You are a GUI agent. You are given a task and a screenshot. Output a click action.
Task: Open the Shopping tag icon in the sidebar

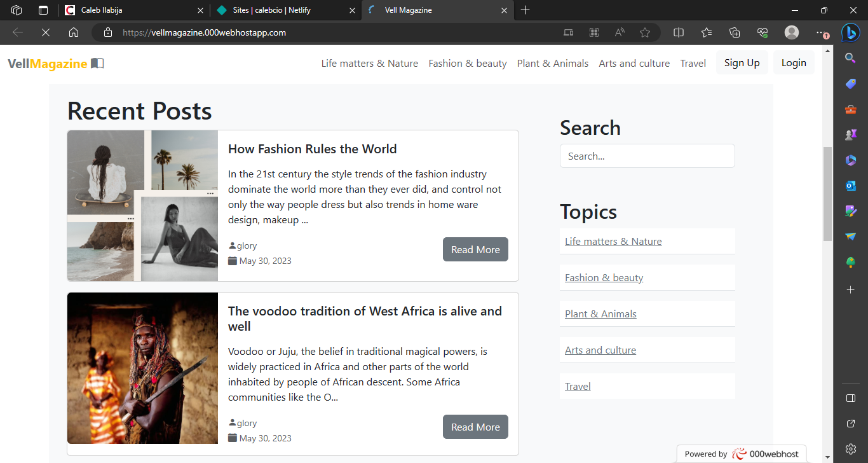click(x=850, y=84)
